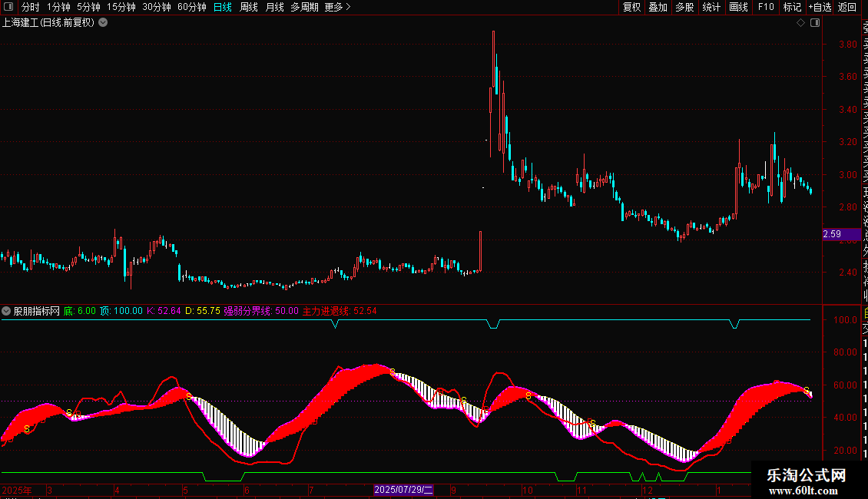Select the 月线 monthly chart tab

274,7
